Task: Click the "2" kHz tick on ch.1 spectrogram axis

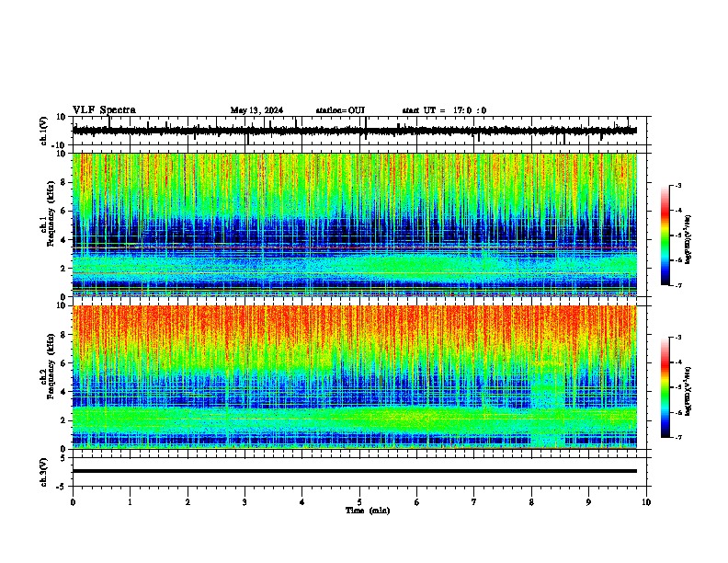Action: tap(63, 269)
